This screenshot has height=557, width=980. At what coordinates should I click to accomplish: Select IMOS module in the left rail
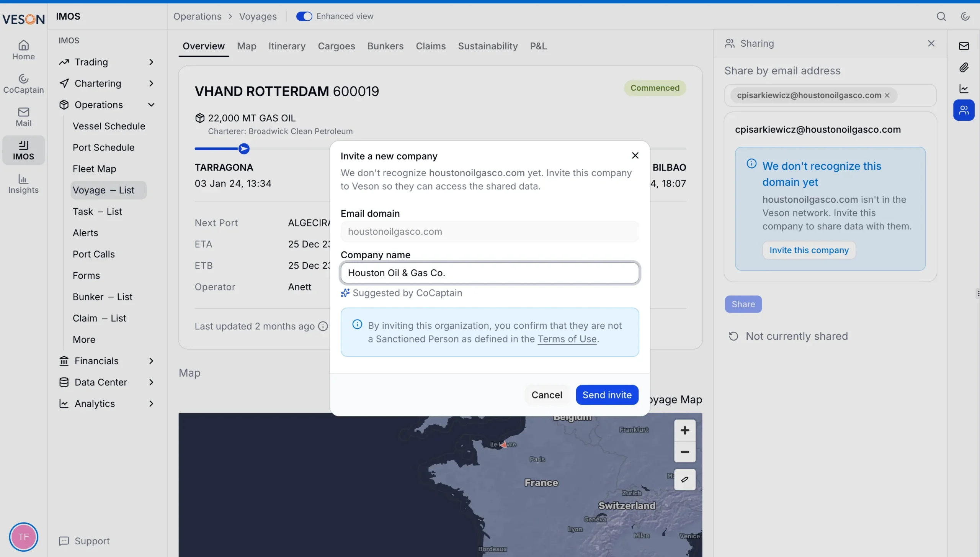[x=23, y=150]
